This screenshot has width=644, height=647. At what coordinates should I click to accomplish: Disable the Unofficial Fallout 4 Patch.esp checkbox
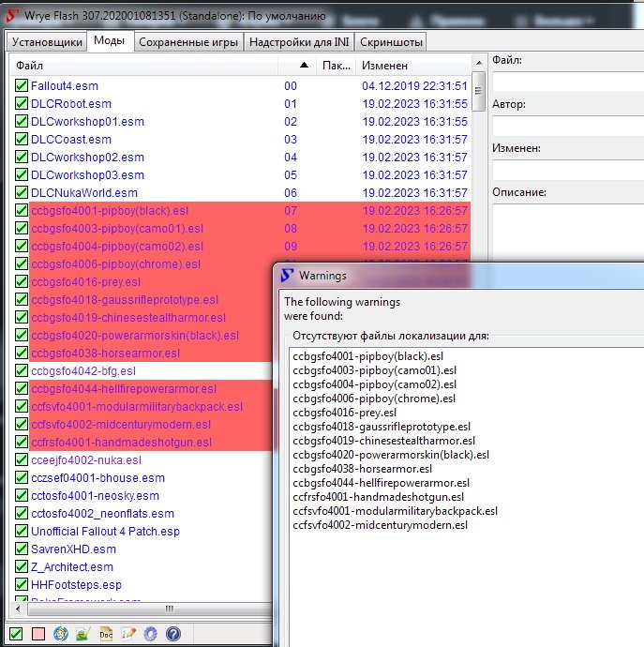[22, 532]
